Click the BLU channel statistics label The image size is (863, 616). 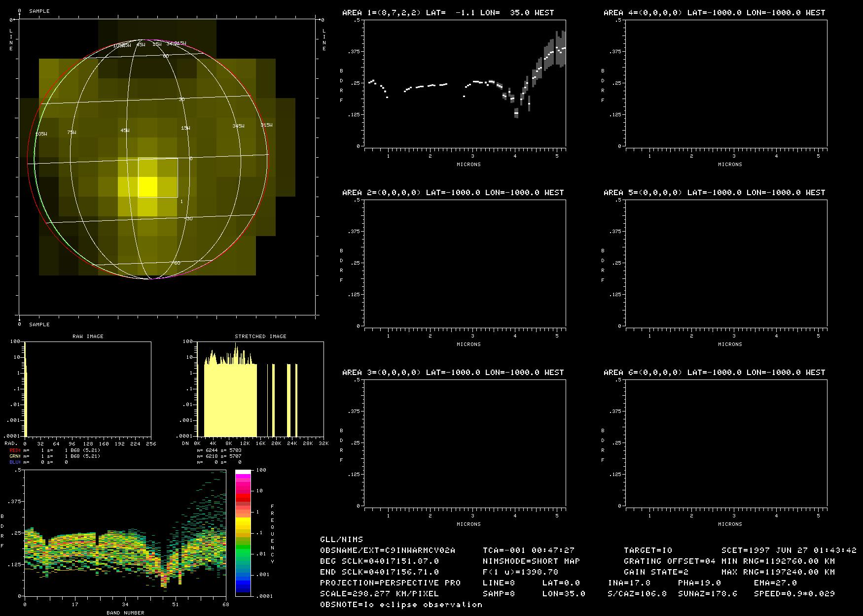point(15,462)
